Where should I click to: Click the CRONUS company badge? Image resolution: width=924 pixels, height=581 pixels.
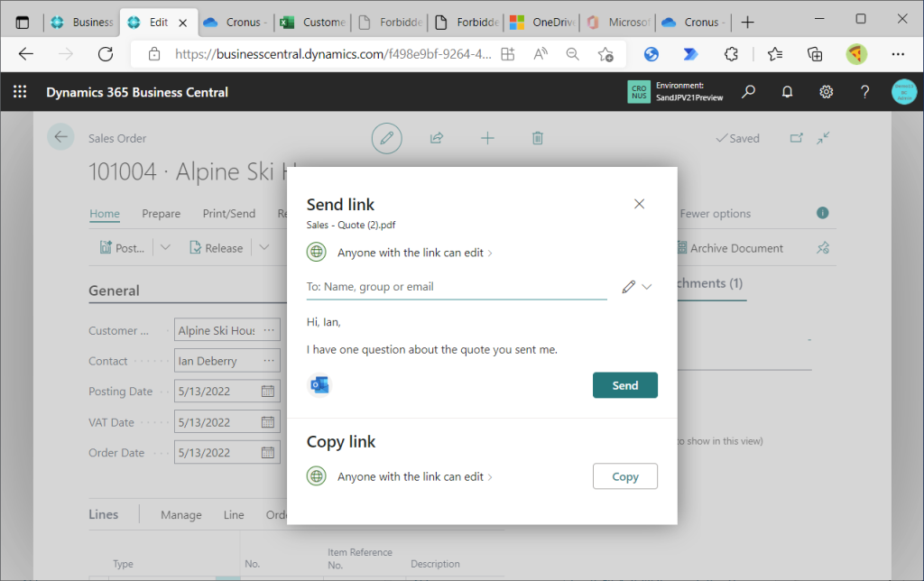639,92
